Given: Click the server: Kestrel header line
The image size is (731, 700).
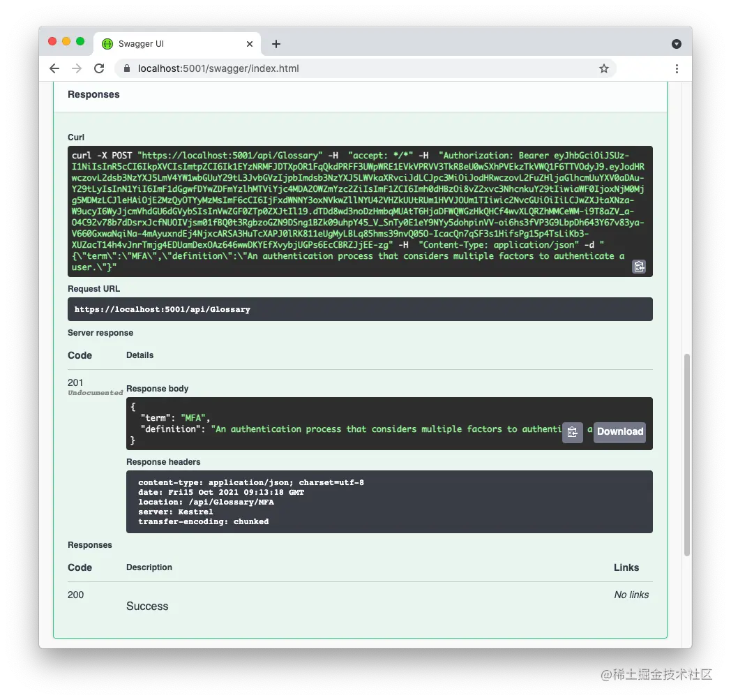Looking at the screenshot, I should tap(175, 512).
